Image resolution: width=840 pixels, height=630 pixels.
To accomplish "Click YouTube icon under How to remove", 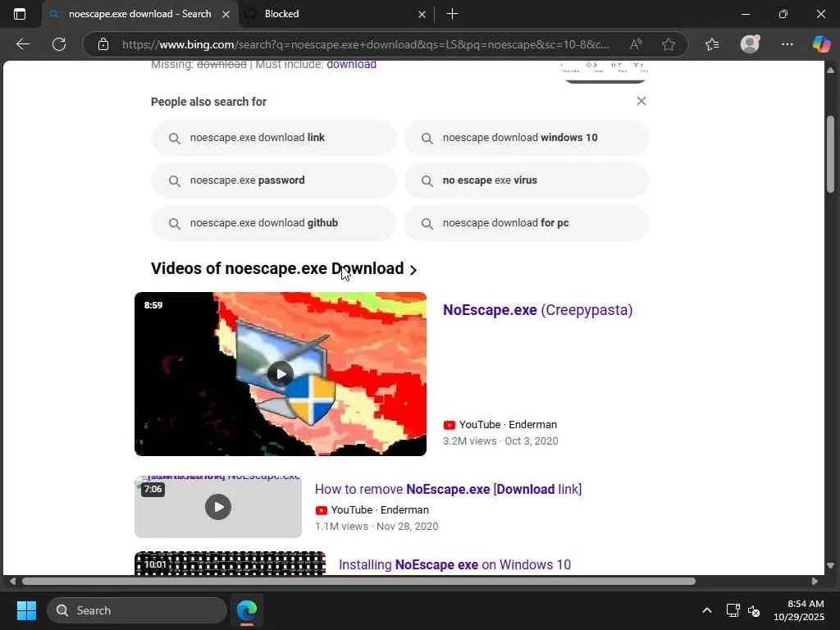I will click(322, 510).
